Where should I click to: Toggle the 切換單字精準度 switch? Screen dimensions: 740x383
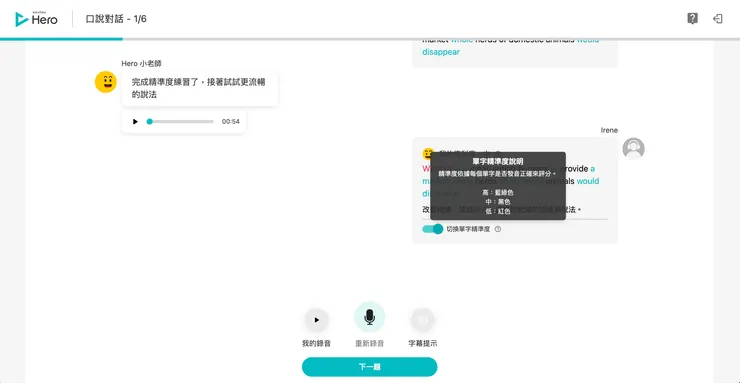point(433,229)
